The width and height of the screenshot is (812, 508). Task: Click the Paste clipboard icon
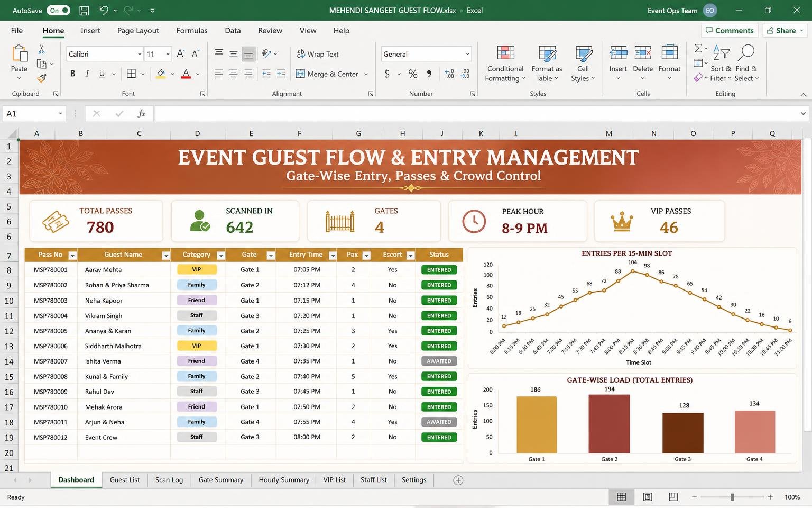click(19, 53)
